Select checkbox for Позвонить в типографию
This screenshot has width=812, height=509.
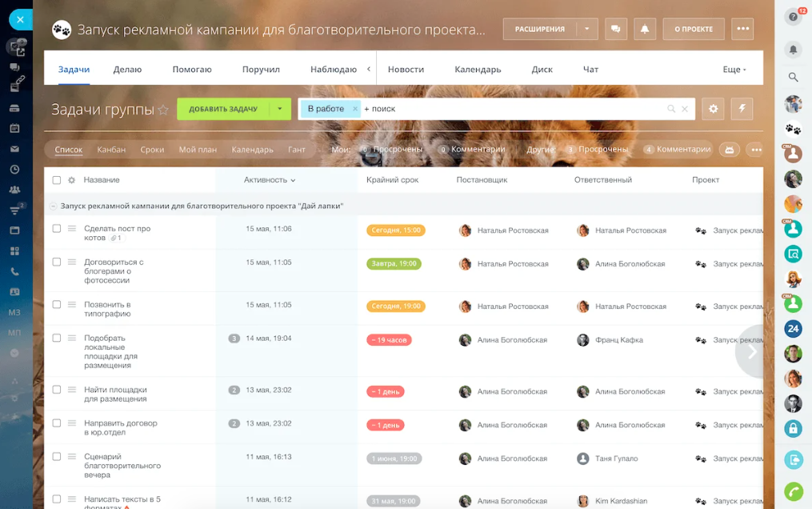click(x=57, y=304)
